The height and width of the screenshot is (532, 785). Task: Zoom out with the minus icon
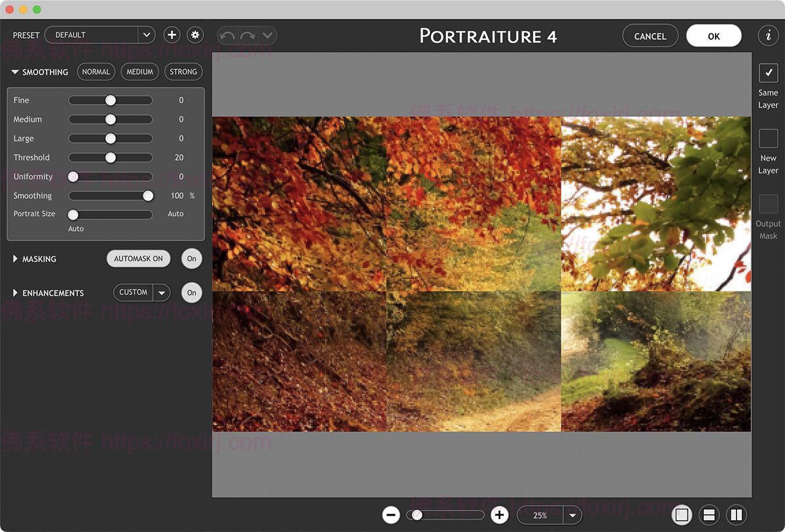click(x=391, y=515)
